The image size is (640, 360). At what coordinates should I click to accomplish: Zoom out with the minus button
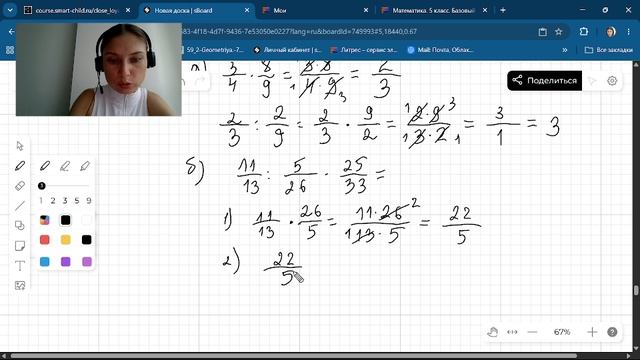(x=532, y=332)
